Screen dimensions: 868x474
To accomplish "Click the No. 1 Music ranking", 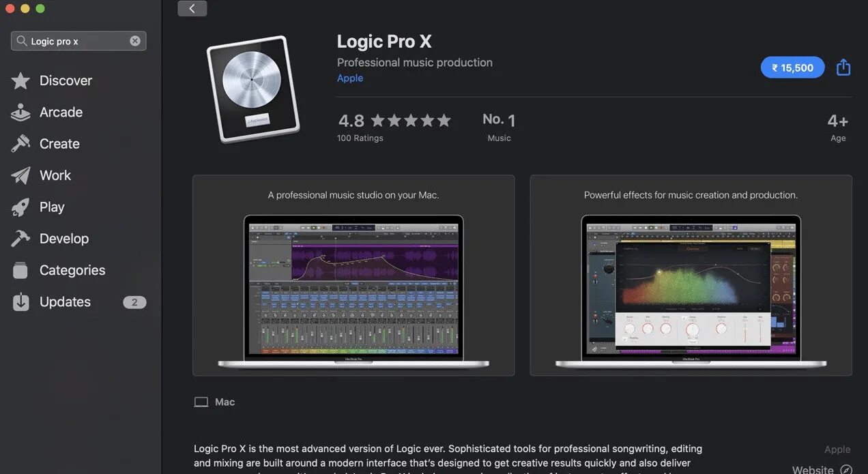I will tap(499, 127).
